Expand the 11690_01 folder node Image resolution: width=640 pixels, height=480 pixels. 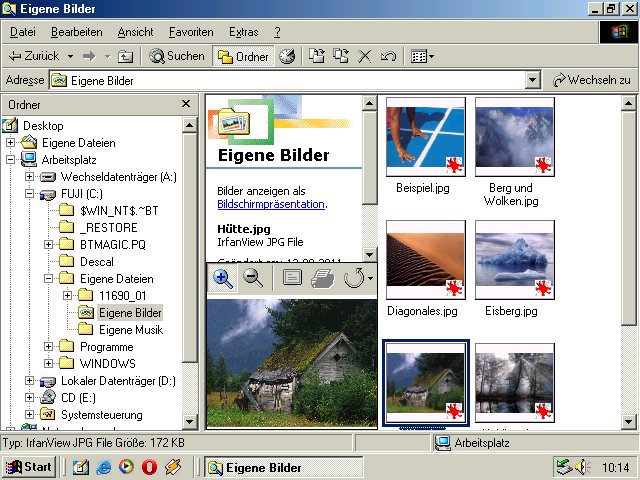(68, 296)
